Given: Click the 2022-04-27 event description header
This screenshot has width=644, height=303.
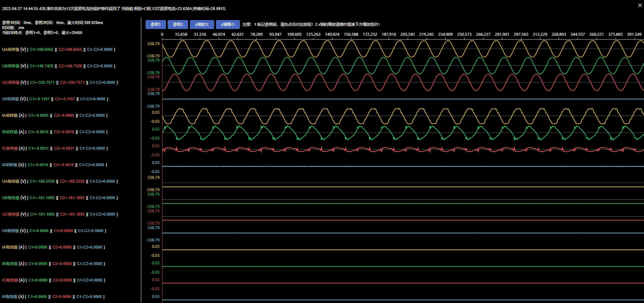Looking at the screenshot, I should tap(114, 9).
